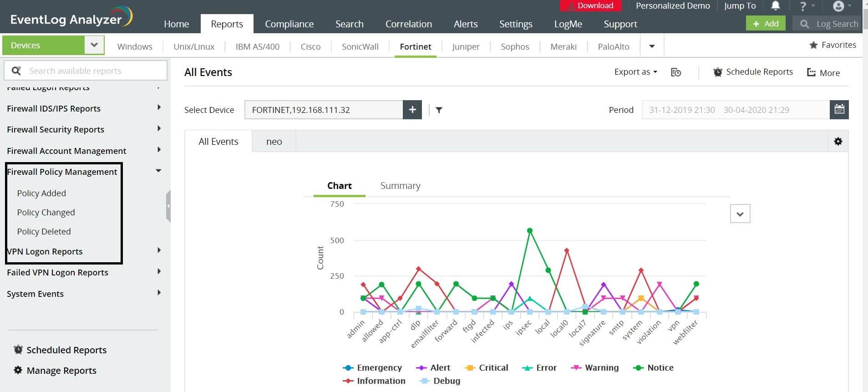
Task: Collapse the left sidebar handle
Action: (168, 206)
